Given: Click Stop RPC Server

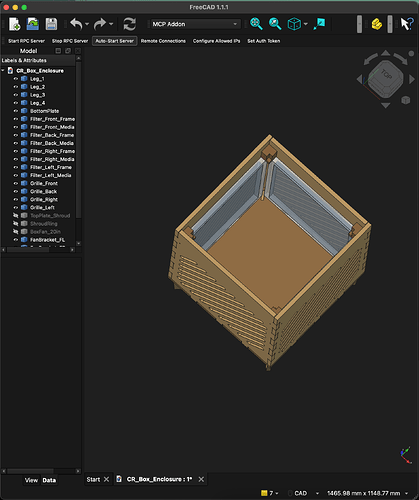Looking at the screenshot, I should [x=70, y=41].
